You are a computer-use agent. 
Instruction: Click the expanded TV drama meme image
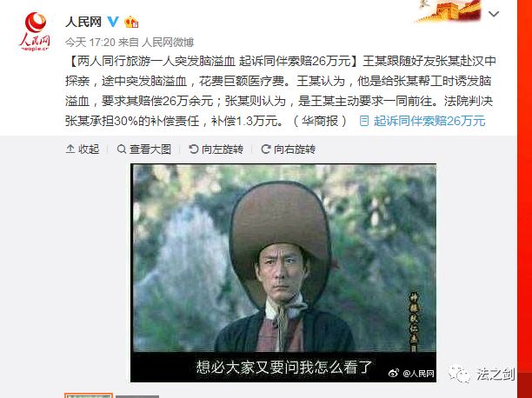tap(283, 273)
